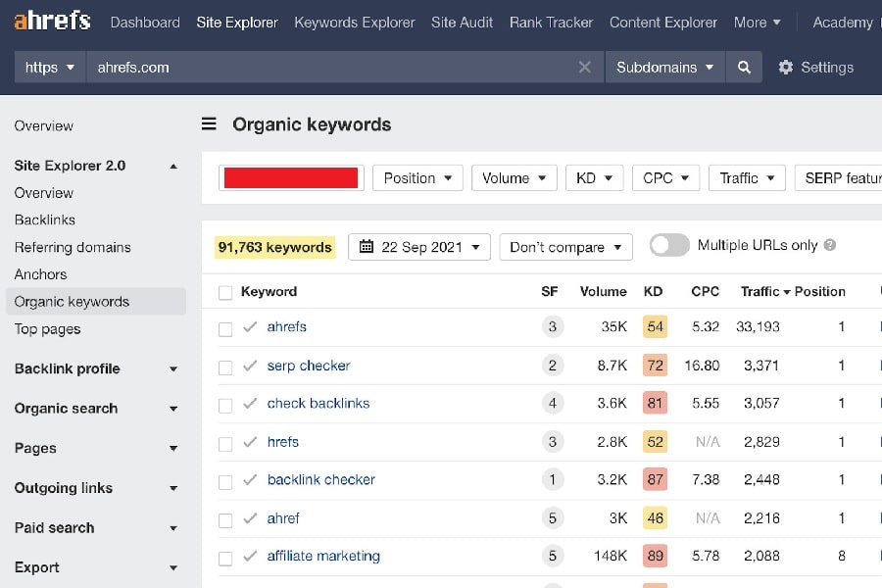
Task: Tick the checkbox for affiliate marketing row
Action: 225,559
